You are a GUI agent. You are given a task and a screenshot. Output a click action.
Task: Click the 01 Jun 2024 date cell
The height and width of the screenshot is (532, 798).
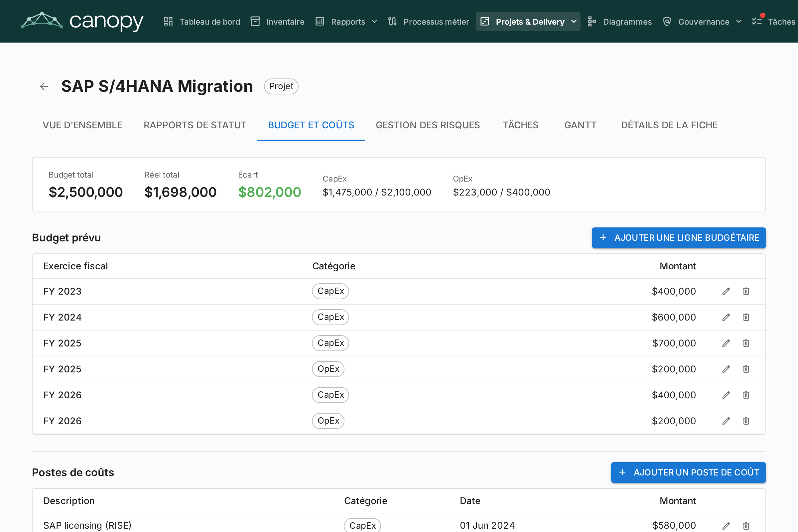click(x=487, y=526)
